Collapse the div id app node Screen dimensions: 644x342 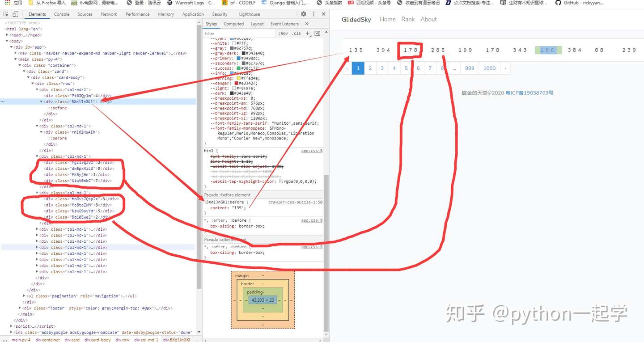(11, 47)
